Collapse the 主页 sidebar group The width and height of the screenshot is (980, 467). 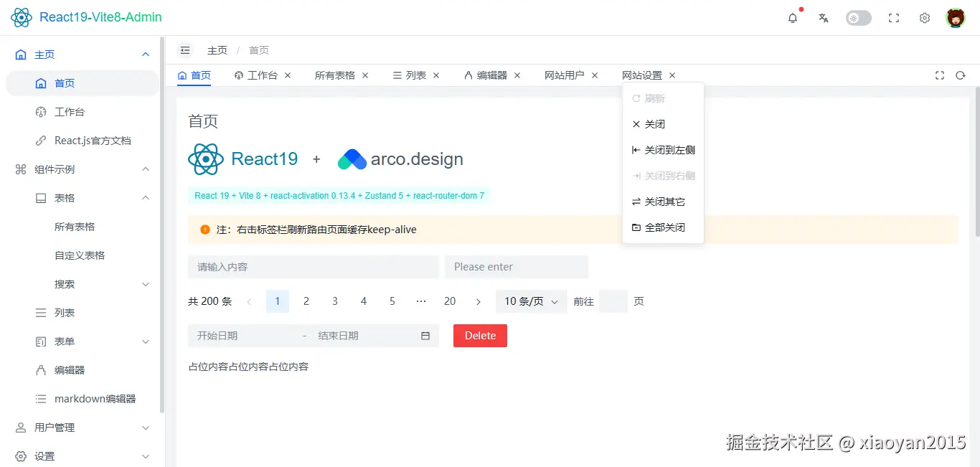coord(83,55)
